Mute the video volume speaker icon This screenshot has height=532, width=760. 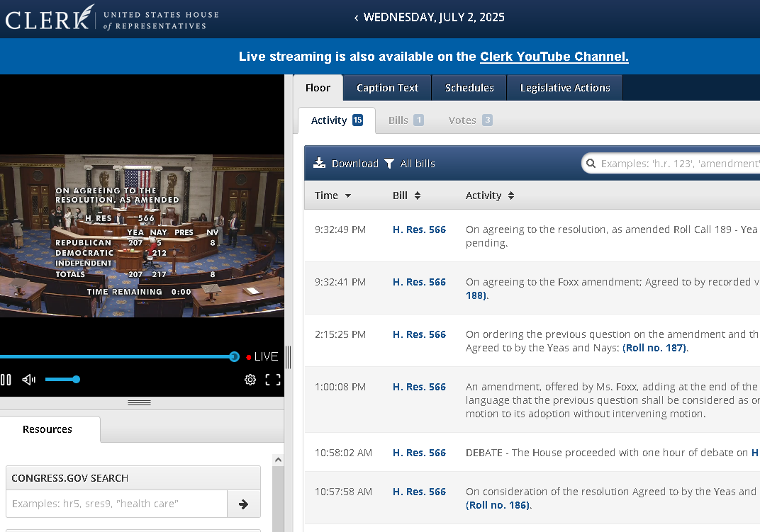tap(29, 380)
